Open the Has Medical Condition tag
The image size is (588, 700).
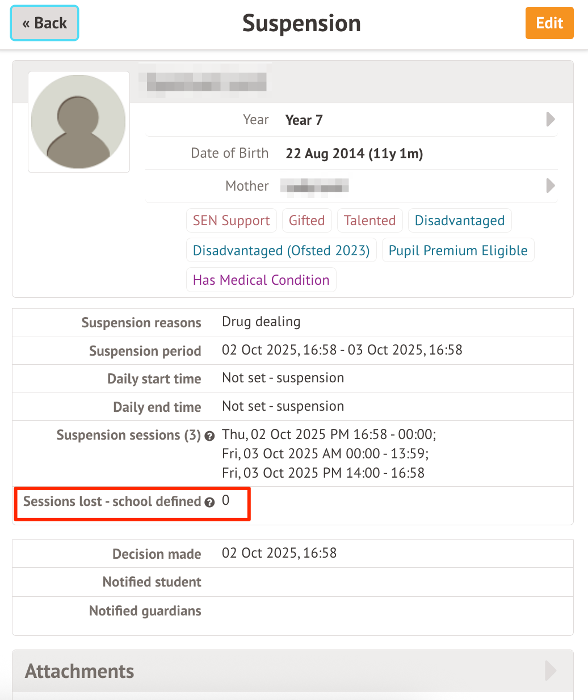coord(261,280)
